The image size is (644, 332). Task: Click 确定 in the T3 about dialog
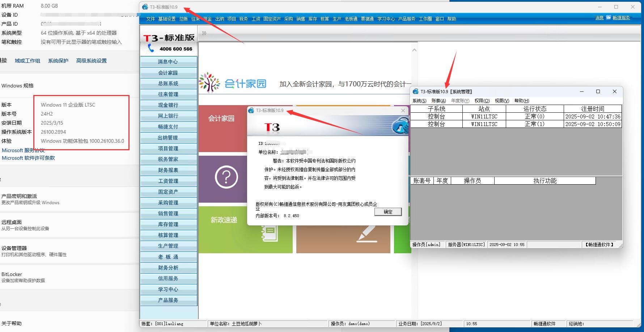pyautogui.click(x=388, y=212)
